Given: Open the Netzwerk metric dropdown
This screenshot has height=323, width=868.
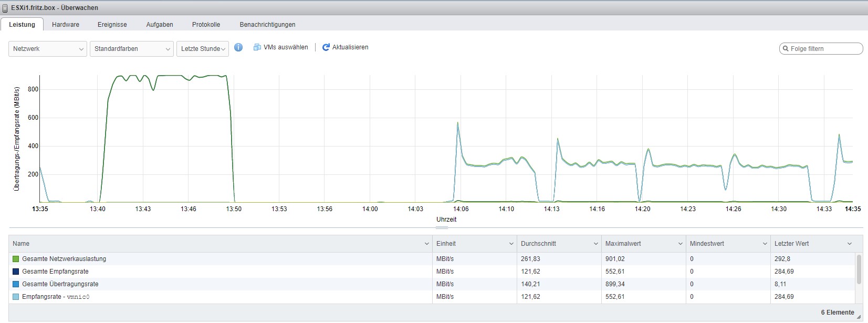Looking at the screenshot, I should click(x=47, y=49).
